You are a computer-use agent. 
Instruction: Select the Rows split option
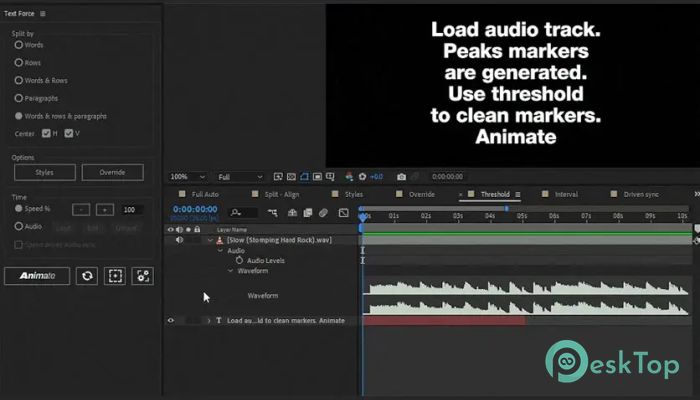click(18, 62)
